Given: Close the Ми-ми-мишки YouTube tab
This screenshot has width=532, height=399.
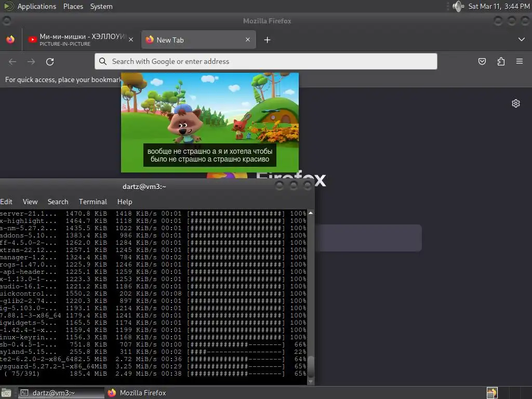Looking at the screenshot, I should pyautogui.click(x=131, y=39).
